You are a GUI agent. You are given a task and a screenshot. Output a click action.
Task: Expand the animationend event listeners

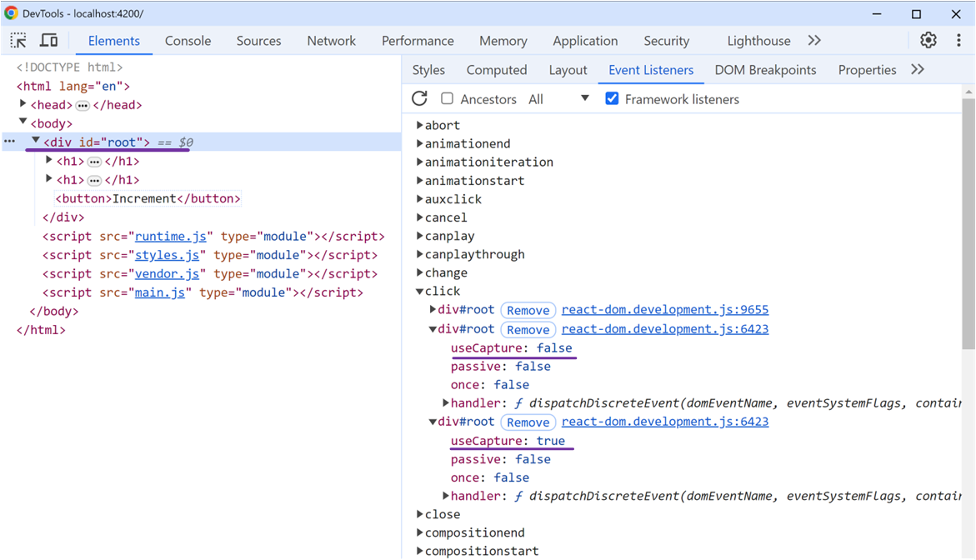coord(420,143)
